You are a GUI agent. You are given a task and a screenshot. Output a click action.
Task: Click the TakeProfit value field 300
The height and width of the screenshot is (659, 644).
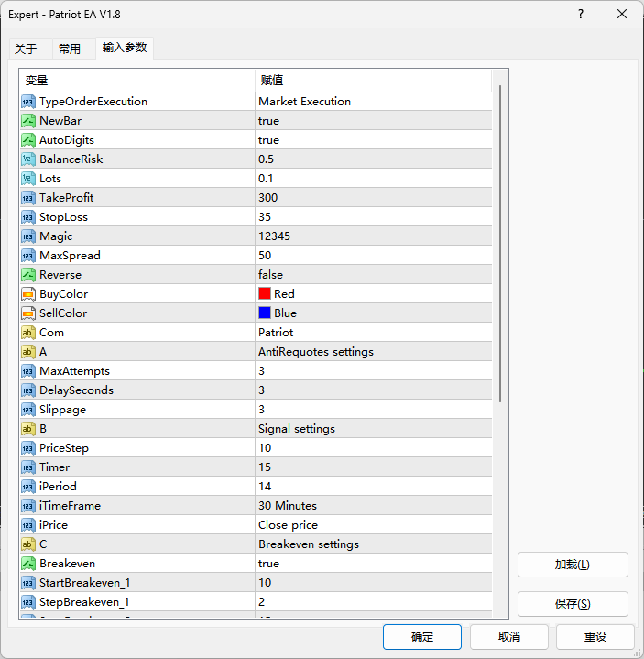point(373,198)
